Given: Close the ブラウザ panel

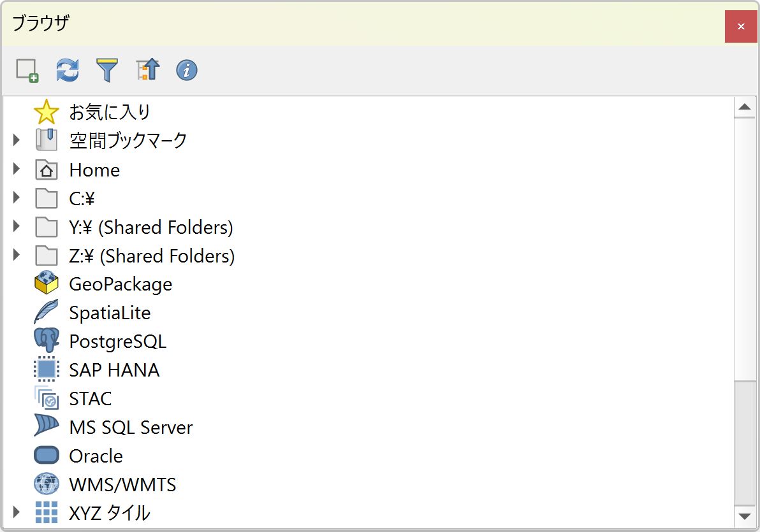Looking at the screenshot, I should (x=741, y=26).
